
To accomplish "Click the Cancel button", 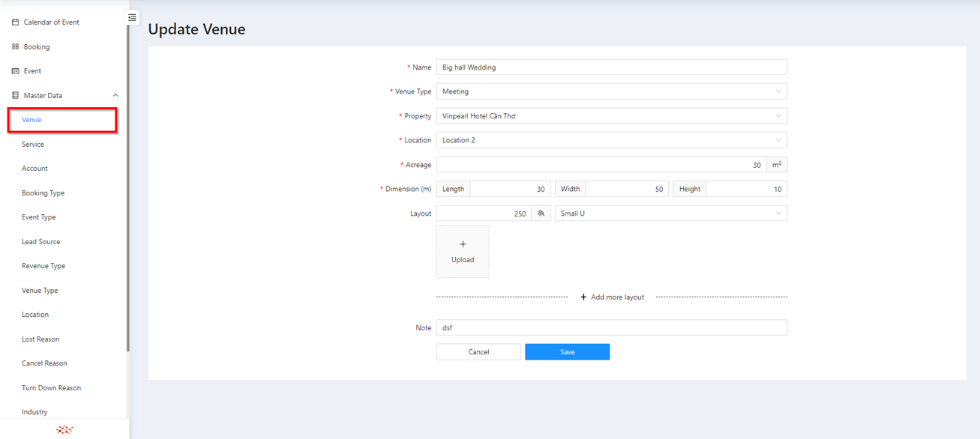I will click(478, 352).
